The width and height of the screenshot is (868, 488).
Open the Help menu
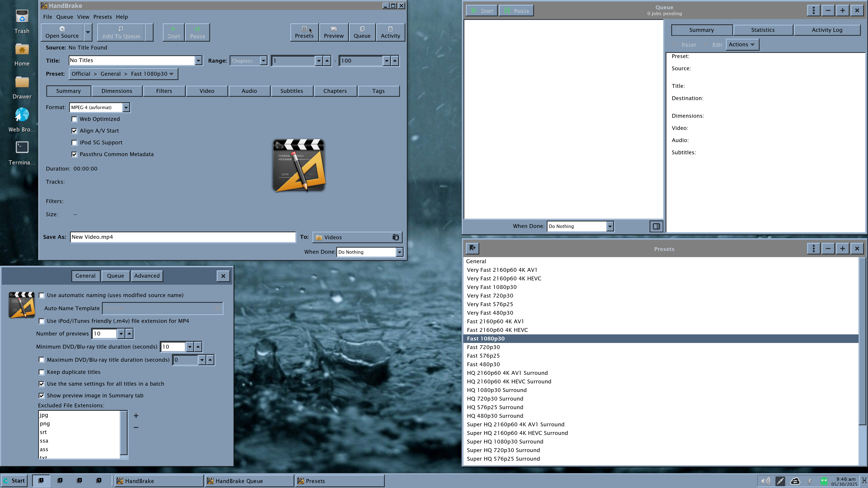[x=122, y=17]
